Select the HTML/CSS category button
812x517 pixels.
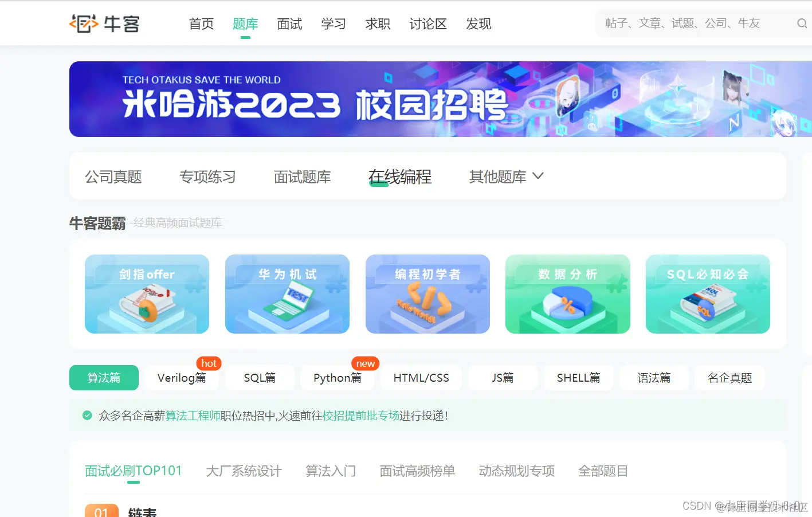pyautogui.click(x=421, y=378)
